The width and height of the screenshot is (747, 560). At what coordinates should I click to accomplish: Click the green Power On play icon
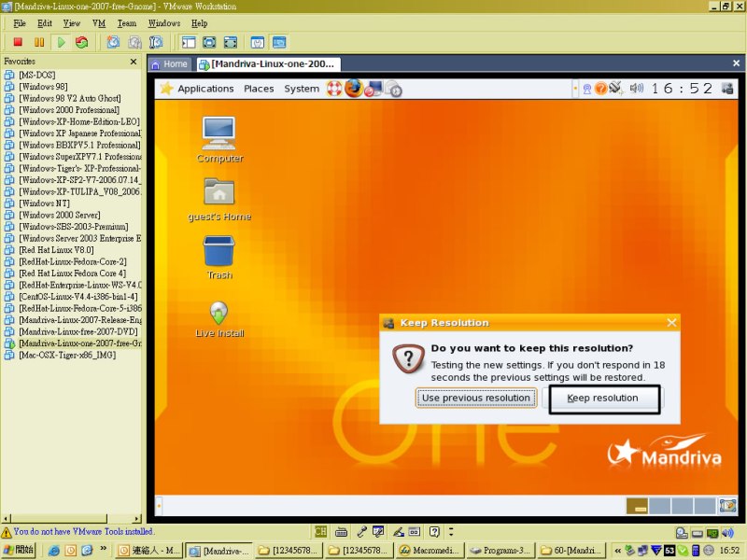click(61, 42)
